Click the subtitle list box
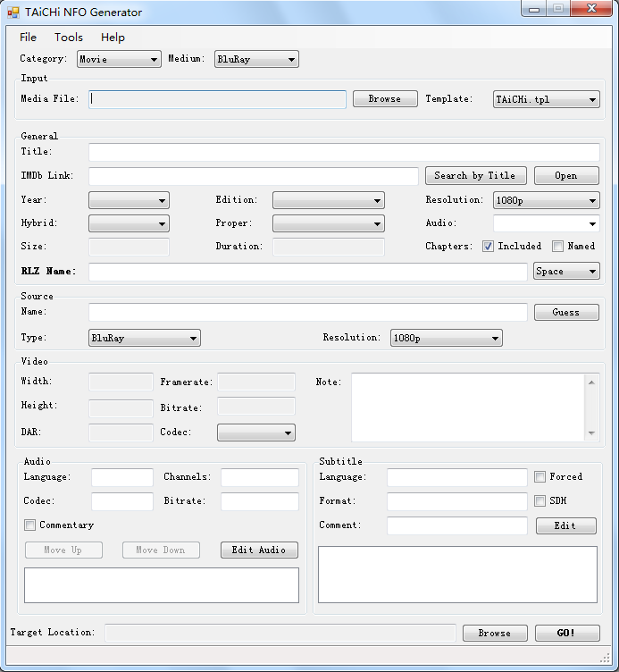Viewport: 619px width, 672px height. click(x=457, y=575)
